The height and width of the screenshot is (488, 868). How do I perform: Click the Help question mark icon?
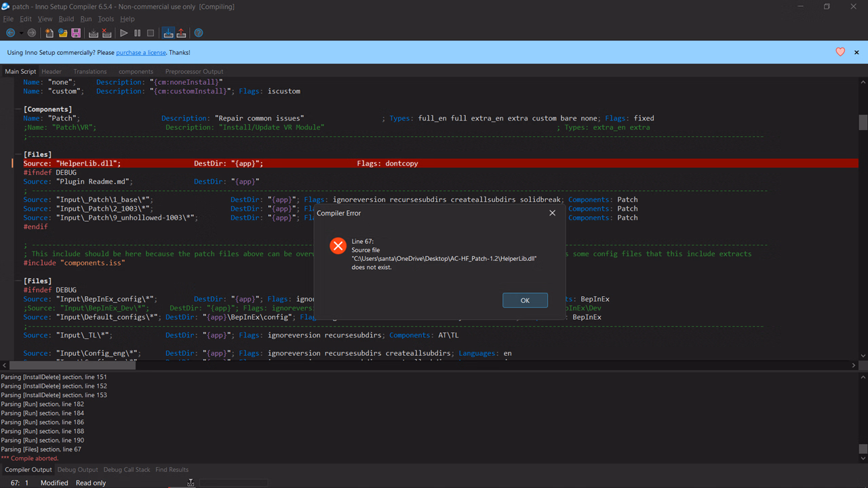199,33
